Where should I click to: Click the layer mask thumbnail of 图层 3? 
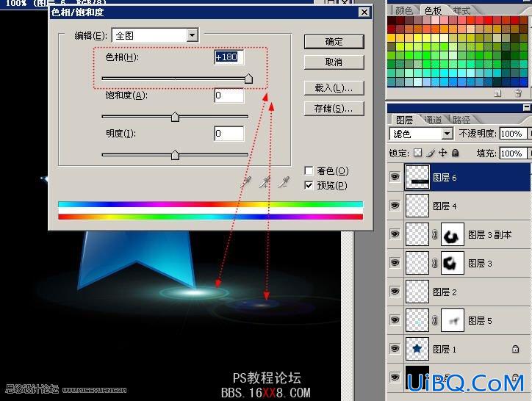click(453, 263)
